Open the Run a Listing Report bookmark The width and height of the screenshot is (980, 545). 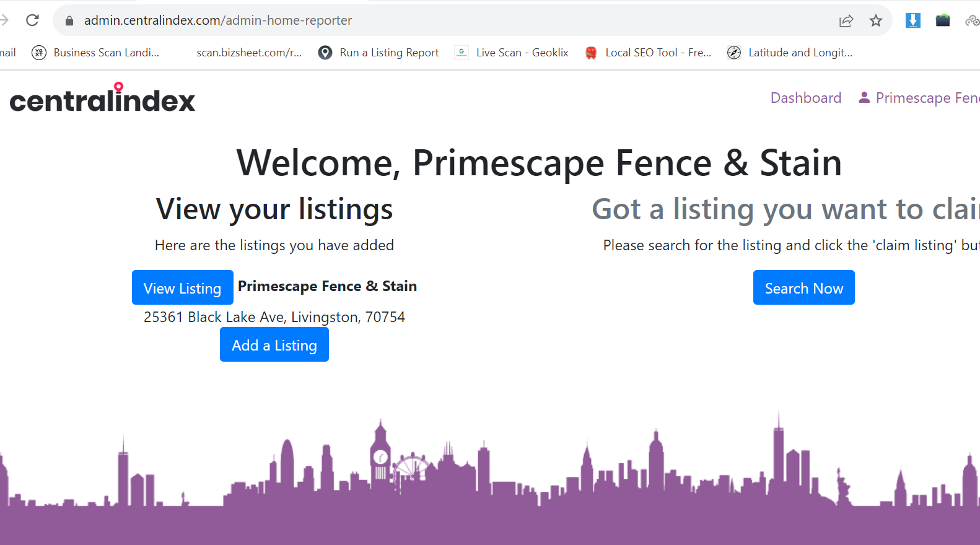pyautogui.click(x=378, y=53)
